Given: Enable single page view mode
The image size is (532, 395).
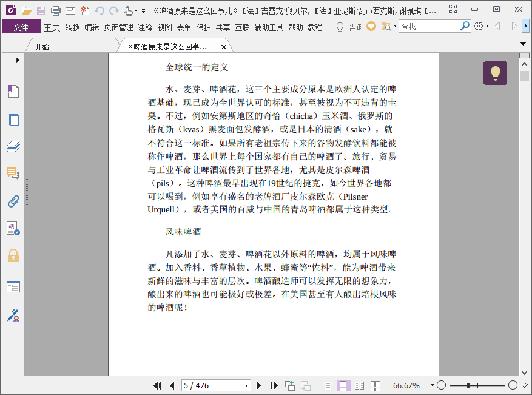Looking at the screenshot, I should (x=328, y=385).
